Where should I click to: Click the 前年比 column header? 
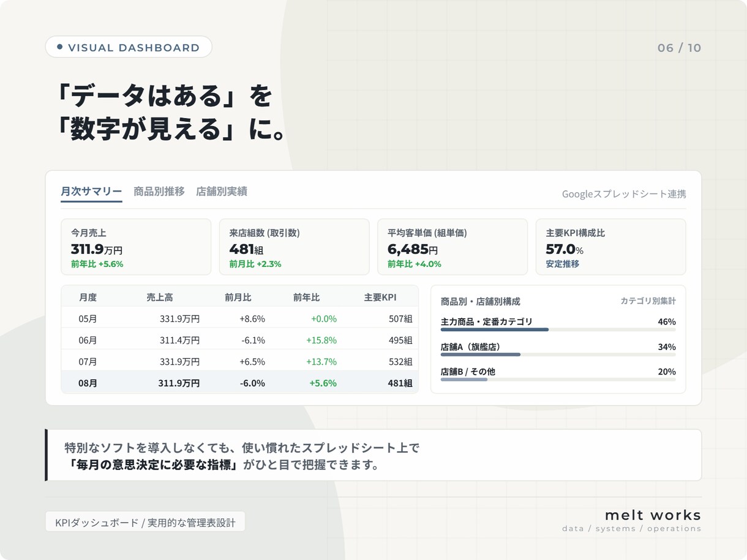pyautogui.click(x=306, y=297)
